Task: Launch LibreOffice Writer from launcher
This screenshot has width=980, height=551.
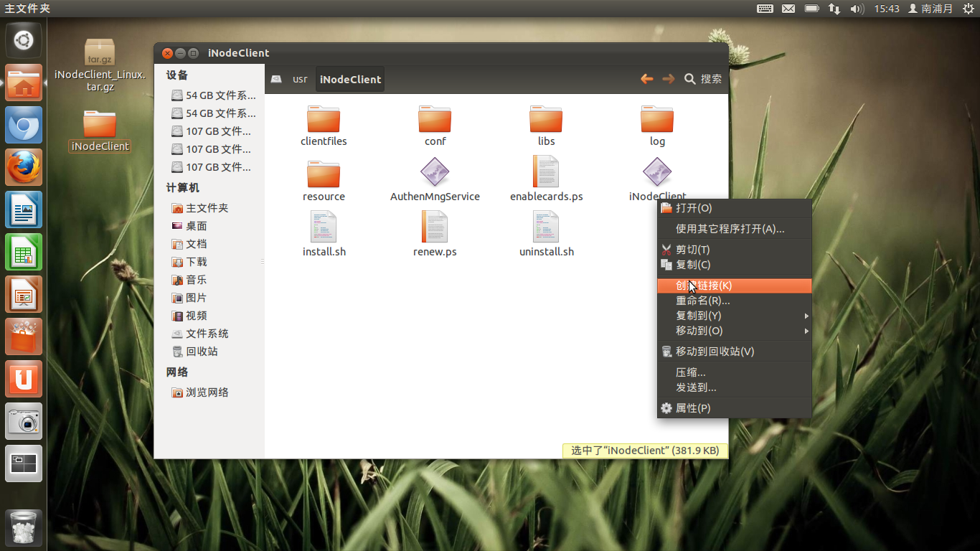Action: pyautogui.click(x=24, y=209)
